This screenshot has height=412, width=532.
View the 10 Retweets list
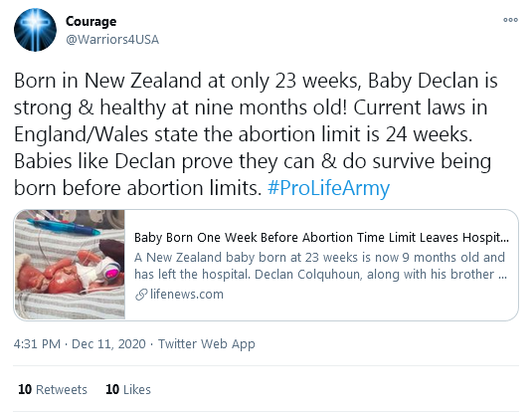pyautogui.click(x=53, y=389)
